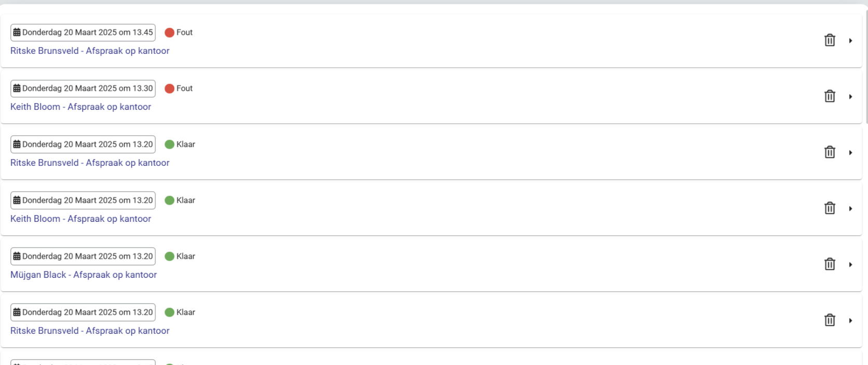Viewport: 868px width, 365px height.
Task: Open the Müjgan Black - Afspraak op kantoor link
Action: pyautogui.click(x=84, y=275)
